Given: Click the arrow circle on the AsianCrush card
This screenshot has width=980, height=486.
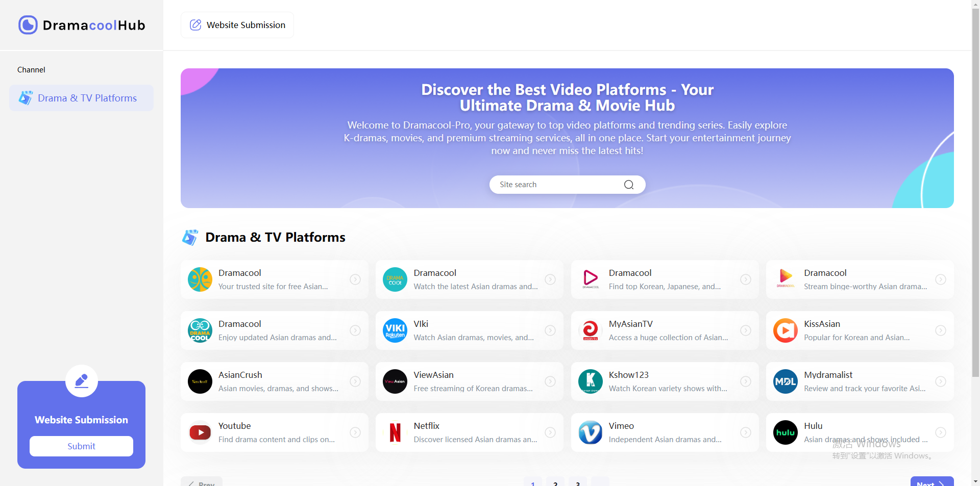Looking at the screenshot, I should click(355, 381).
